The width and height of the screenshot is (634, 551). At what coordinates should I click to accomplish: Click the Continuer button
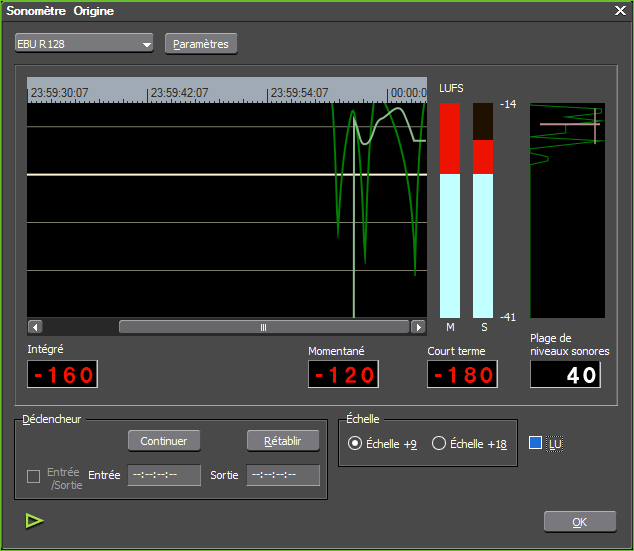point(164,441)
